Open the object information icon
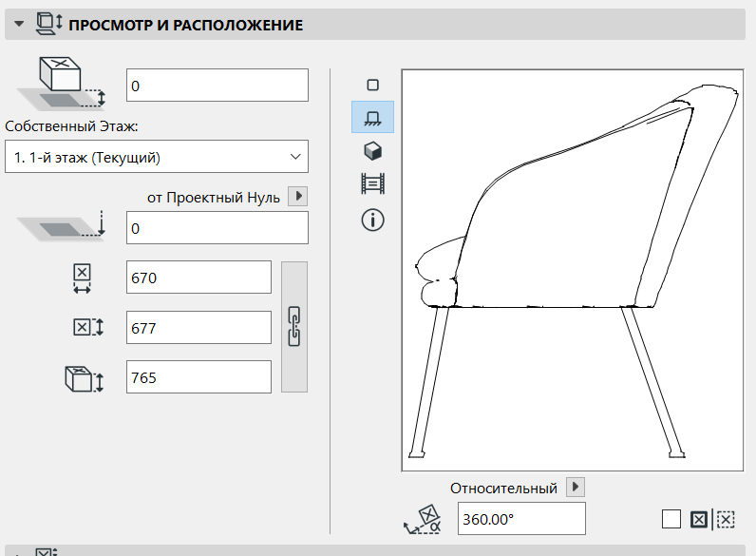This screenshot has height=556, width=756. click(x=372, y=220)
